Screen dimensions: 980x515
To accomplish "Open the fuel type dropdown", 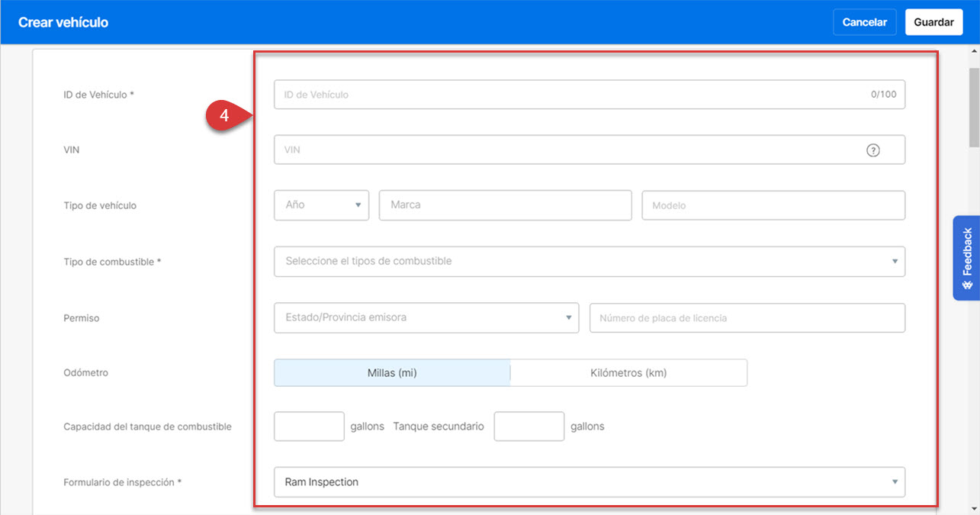I will (590, 261).
